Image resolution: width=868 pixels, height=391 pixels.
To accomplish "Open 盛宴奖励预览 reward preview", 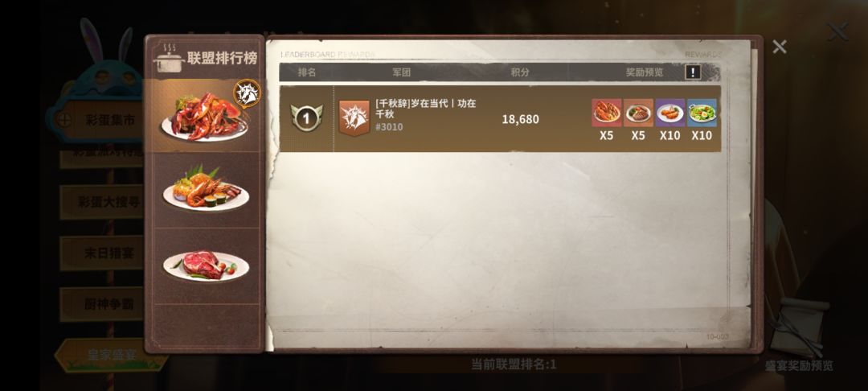I will tap(799, 366).
